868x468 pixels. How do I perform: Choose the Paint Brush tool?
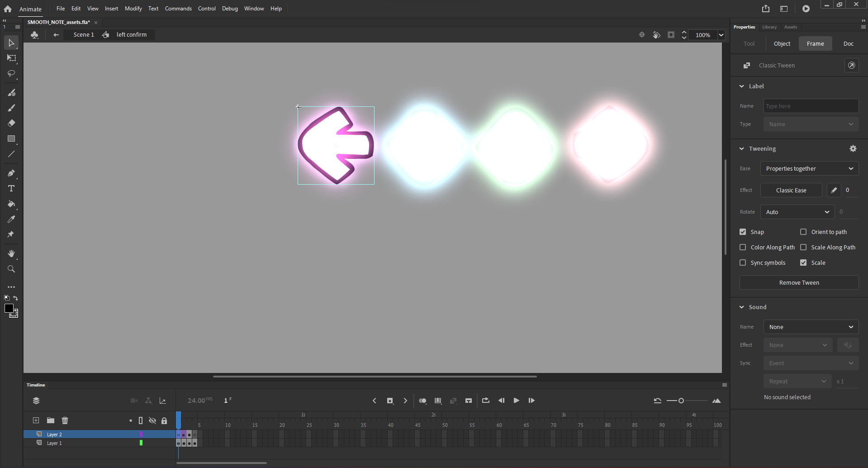tap(11, 92)
